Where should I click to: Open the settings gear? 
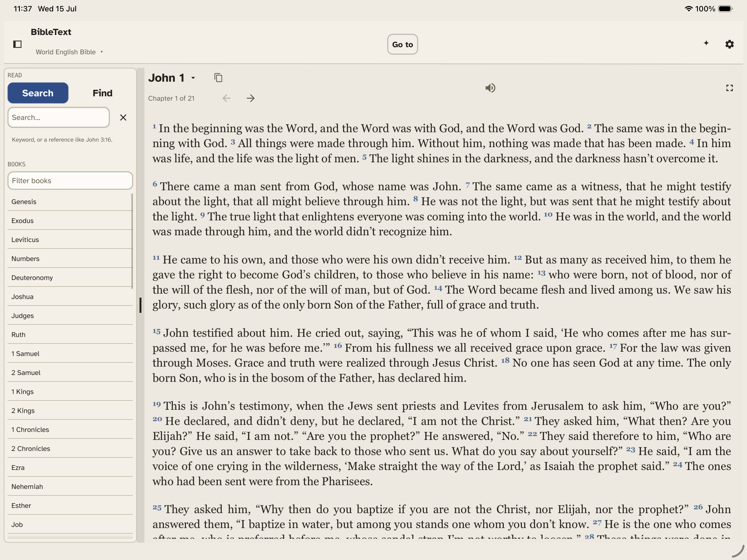coord(729,44)
